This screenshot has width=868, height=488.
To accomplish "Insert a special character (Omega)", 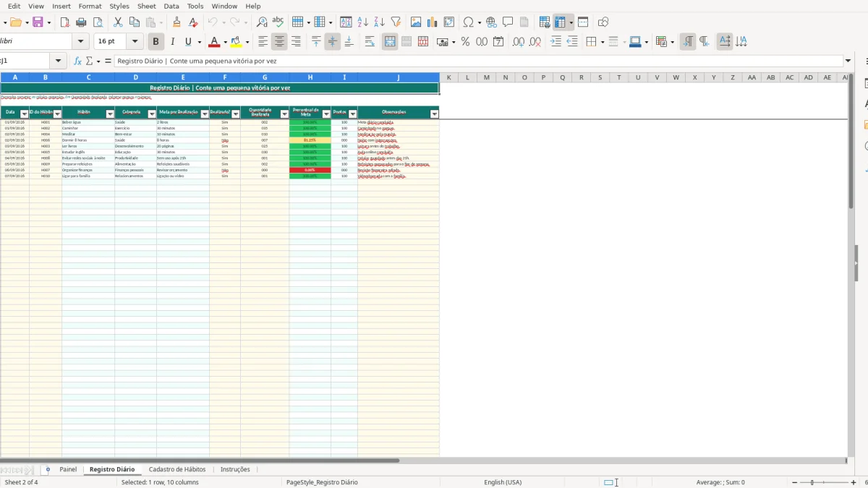I will 469,22.
